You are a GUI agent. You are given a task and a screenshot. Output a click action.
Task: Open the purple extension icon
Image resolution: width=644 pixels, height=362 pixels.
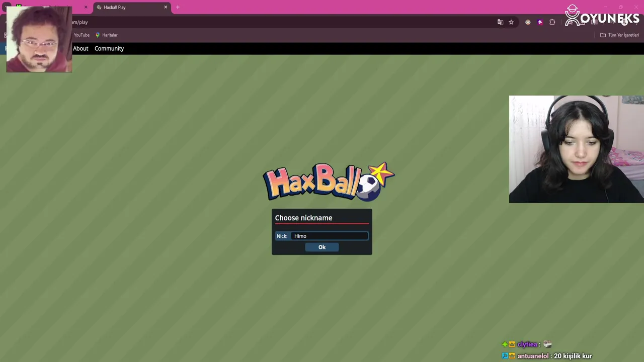pos(540,22)
